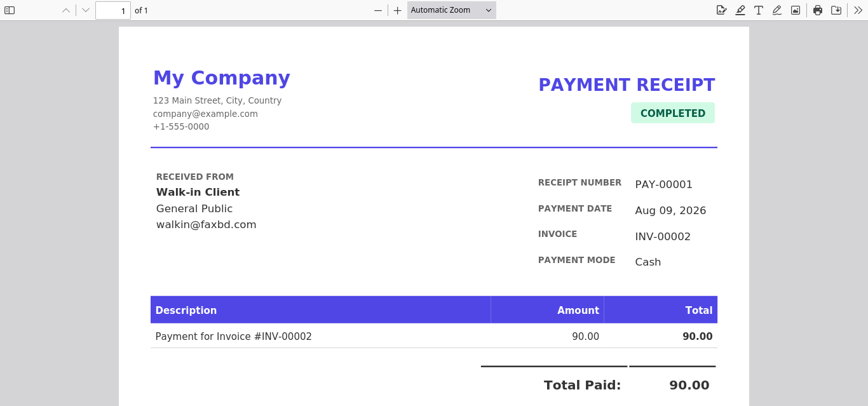Click the address '123 Main Street, City, Country'
The image size is (868, 406).
217,100
